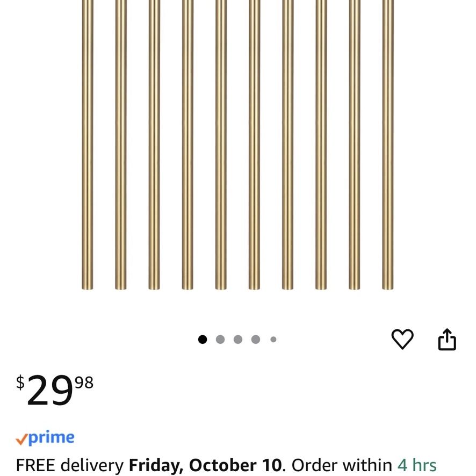Tap the fifth gold rod in the image

coord(221,145)
